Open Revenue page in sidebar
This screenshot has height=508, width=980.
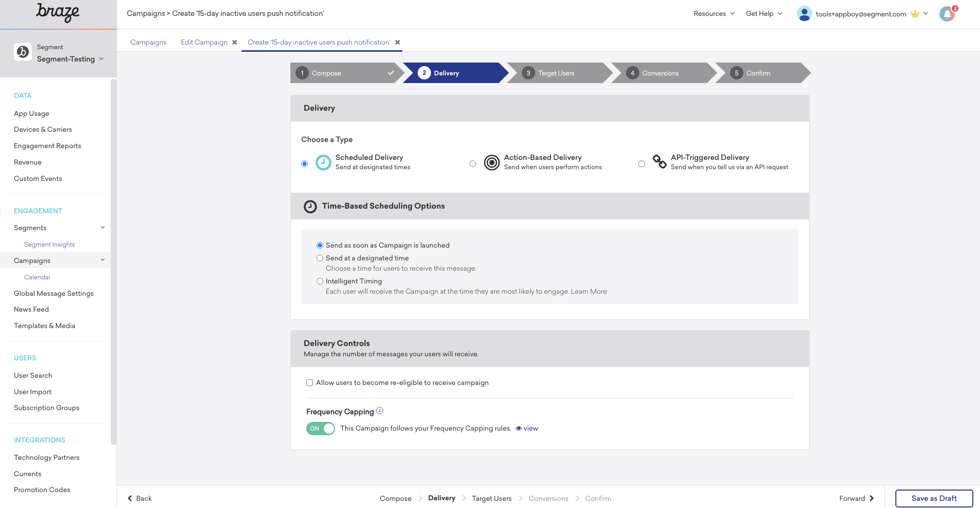tap(28, 162)
